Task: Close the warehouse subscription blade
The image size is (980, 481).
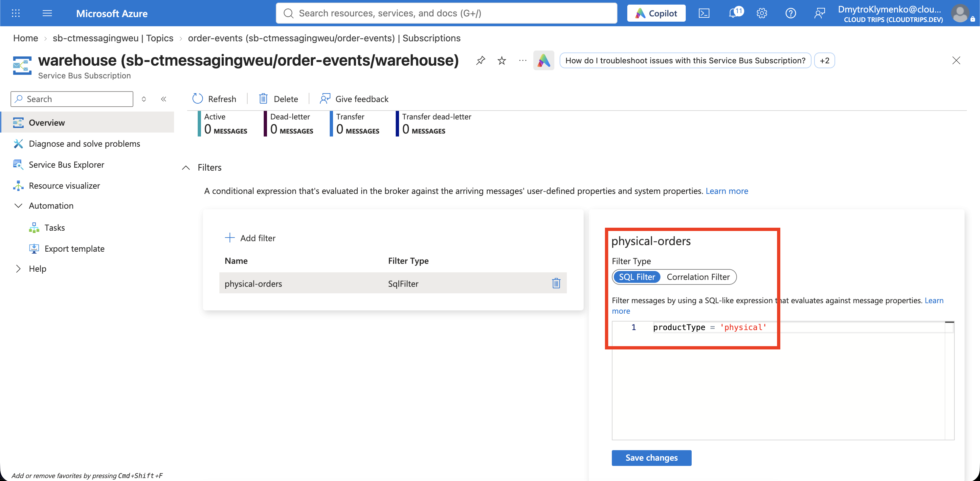Action: tap(956, 60)
